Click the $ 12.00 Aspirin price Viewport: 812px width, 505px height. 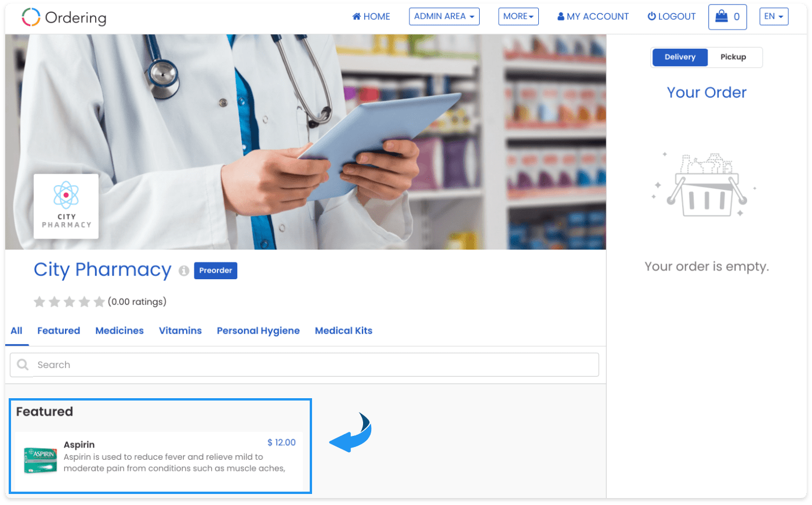[x=281, y=442]
